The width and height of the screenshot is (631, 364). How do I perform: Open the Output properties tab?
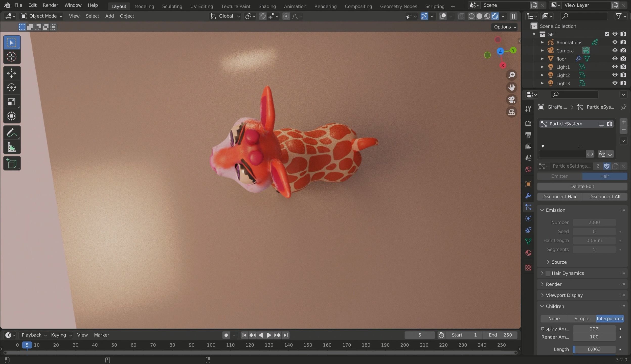coord(528,135)
